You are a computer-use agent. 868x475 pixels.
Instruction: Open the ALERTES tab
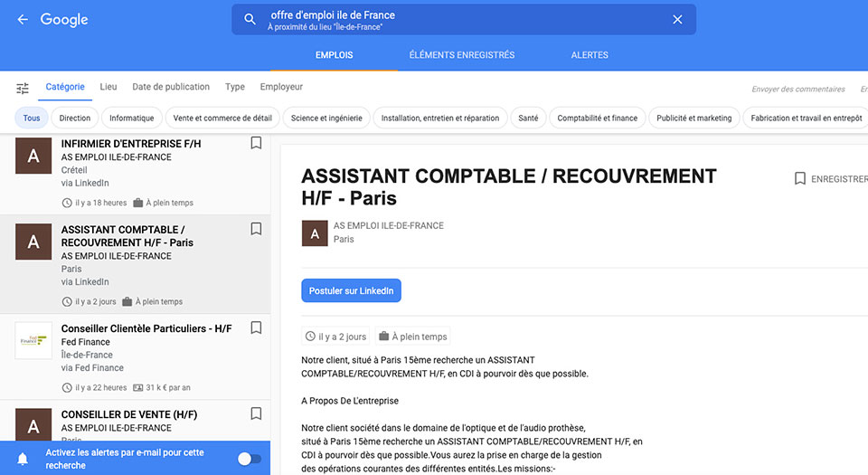(x=590, y=55)
